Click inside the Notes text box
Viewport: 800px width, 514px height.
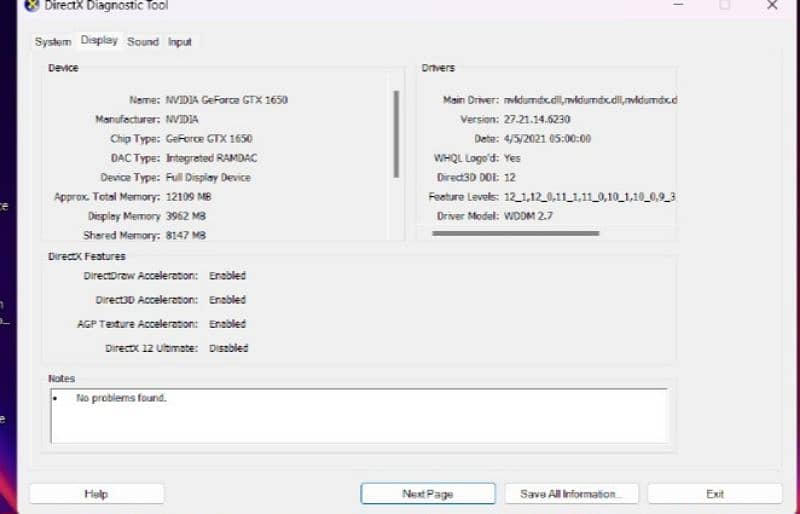click(358, 415)
